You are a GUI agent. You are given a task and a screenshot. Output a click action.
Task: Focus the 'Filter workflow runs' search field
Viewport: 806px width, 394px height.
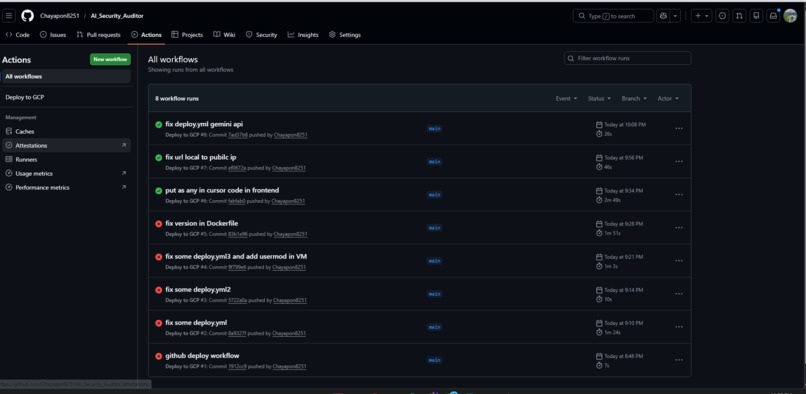628,59
